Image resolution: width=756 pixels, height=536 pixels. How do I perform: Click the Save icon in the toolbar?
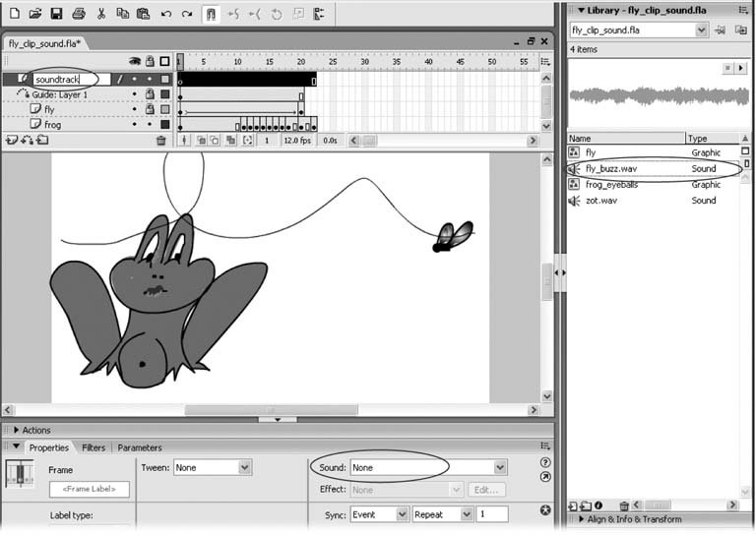click(56, 14)
